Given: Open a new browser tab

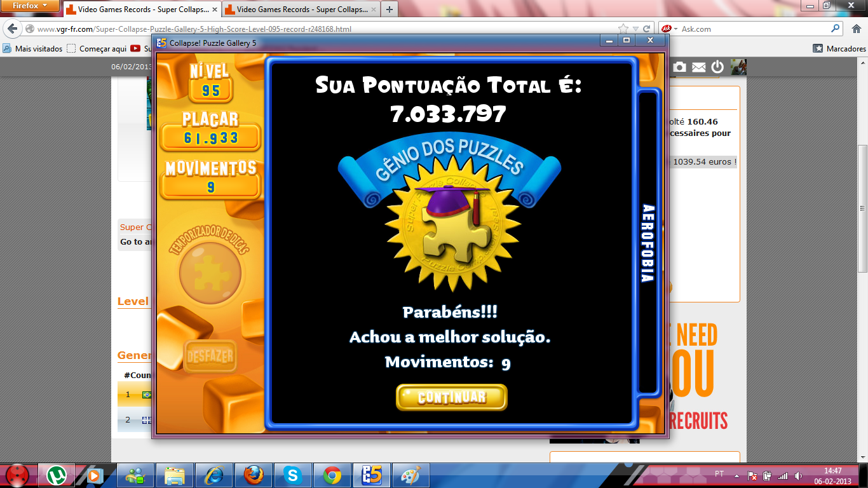Looking at the screenshot, I should (x=389, y=10).
